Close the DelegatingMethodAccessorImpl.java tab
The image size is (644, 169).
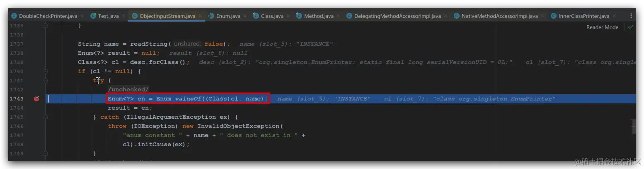(445, 16)
